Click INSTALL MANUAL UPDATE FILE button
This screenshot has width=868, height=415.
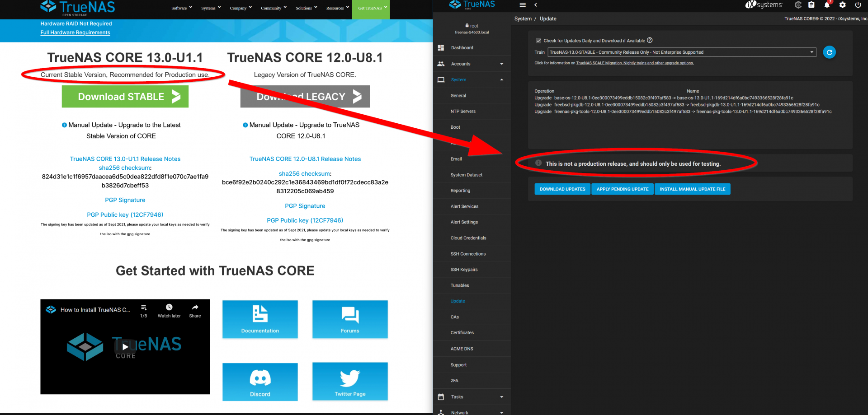pyautogui.click(x=693, y=189)
